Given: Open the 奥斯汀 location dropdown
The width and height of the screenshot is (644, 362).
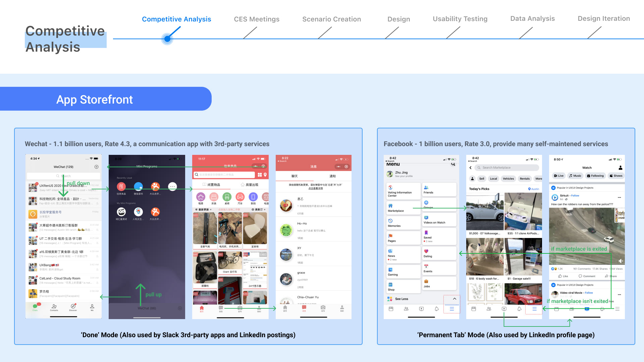Looking at the screenshot, I should (259, 209).
